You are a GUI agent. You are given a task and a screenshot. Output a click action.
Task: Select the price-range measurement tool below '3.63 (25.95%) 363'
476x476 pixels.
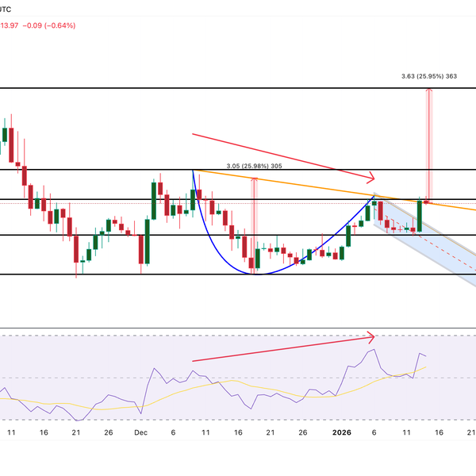(x=428, y=146)
